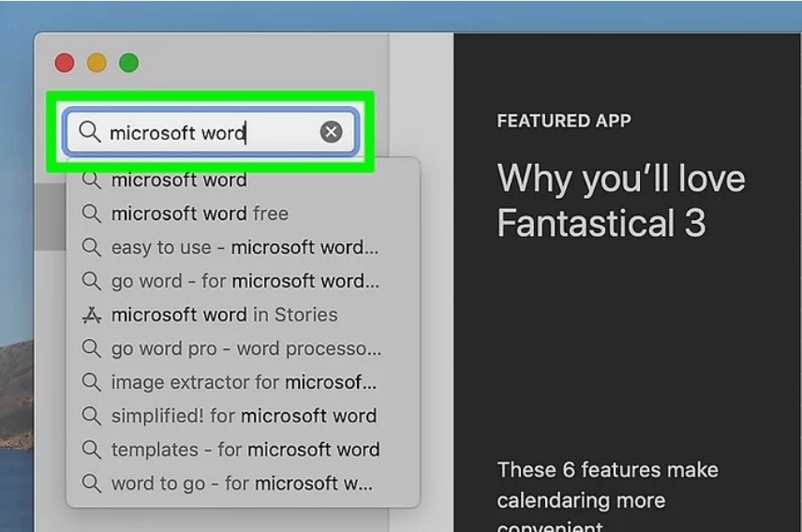
Task: Click the 'FEATURED APP' label
Action: [564, 121]
